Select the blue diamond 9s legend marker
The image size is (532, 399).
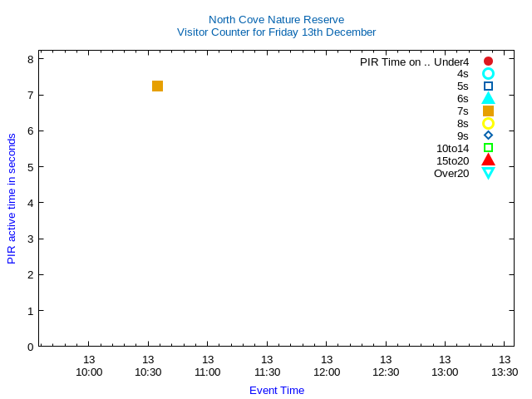(488, 135)
